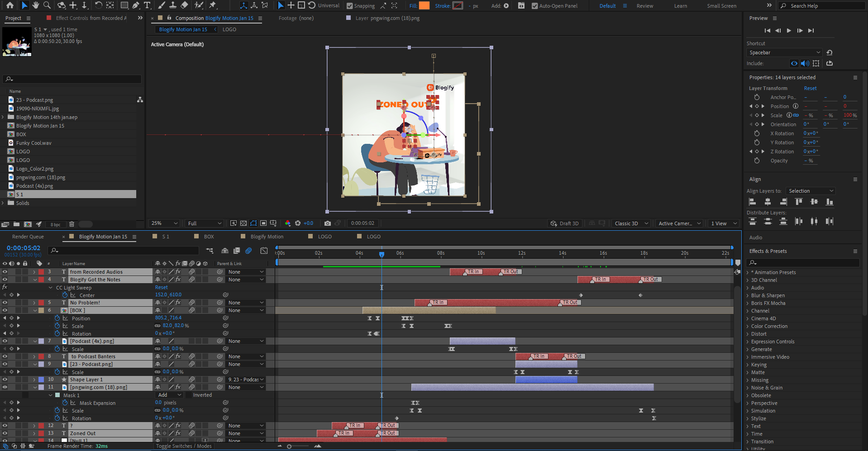
Task: Open the Classic 3D renderer dropdown
Action: click(x=630, y=223)
